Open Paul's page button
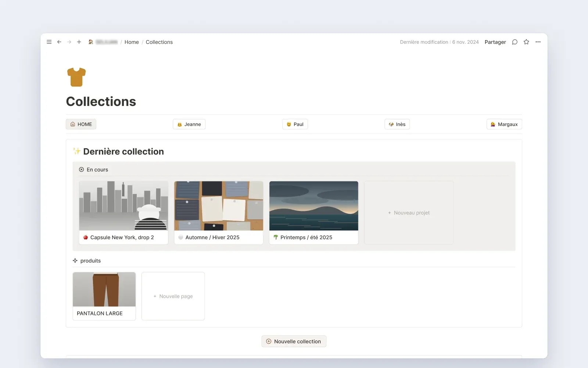 click(x=295, y=124)
